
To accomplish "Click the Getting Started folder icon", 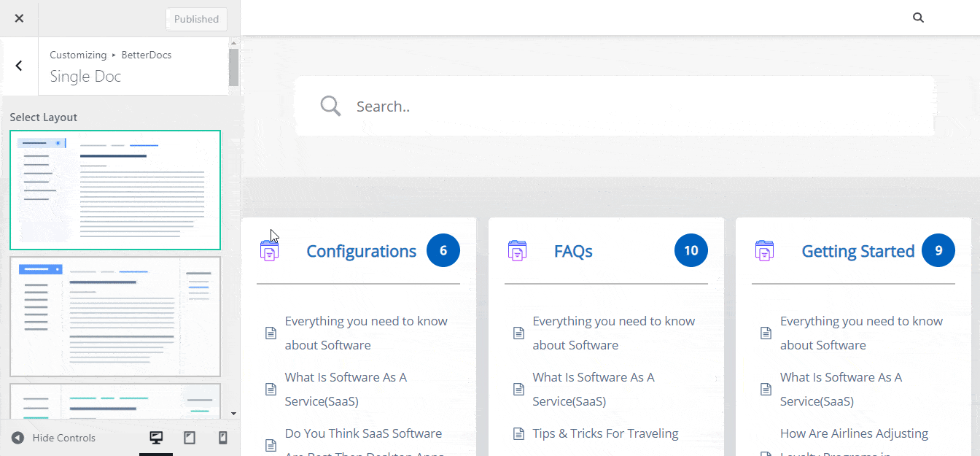I will [x=764, y=251].
